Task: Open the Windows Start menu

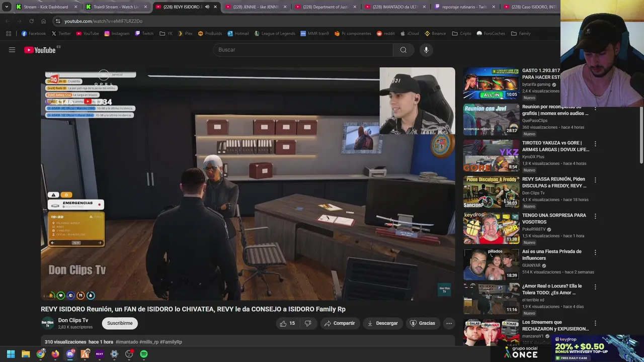Action: [x=11, y=354]
